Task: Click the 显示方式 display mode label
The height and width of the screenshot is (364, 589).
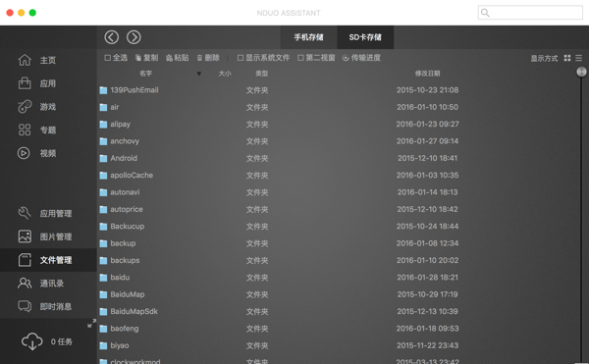Action: click(544, 58)
